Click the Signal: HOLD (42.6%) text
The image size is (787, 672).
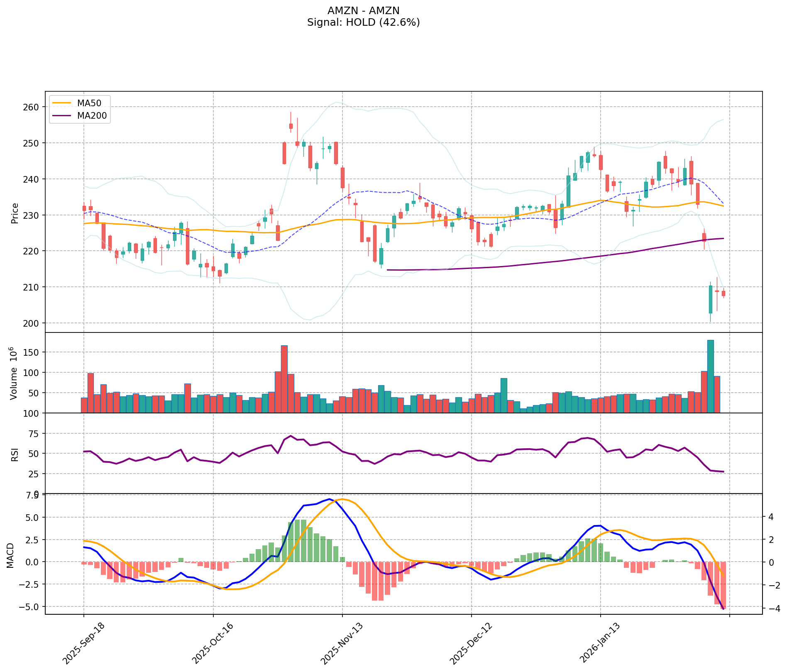click(363, 22)
